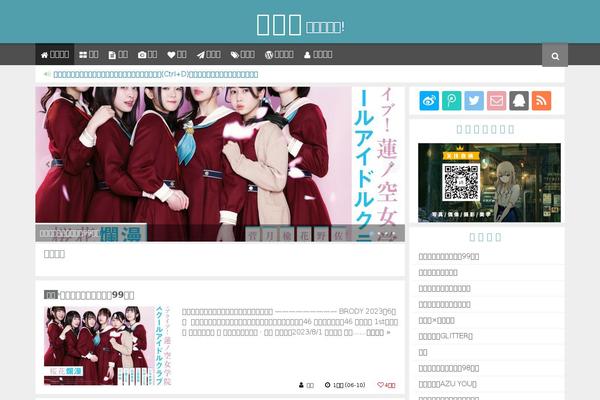Image resolution: width=600 pixels, height=400 pixels.
Task: Open the nav item with WordPress logo
Action: point(279,54)
